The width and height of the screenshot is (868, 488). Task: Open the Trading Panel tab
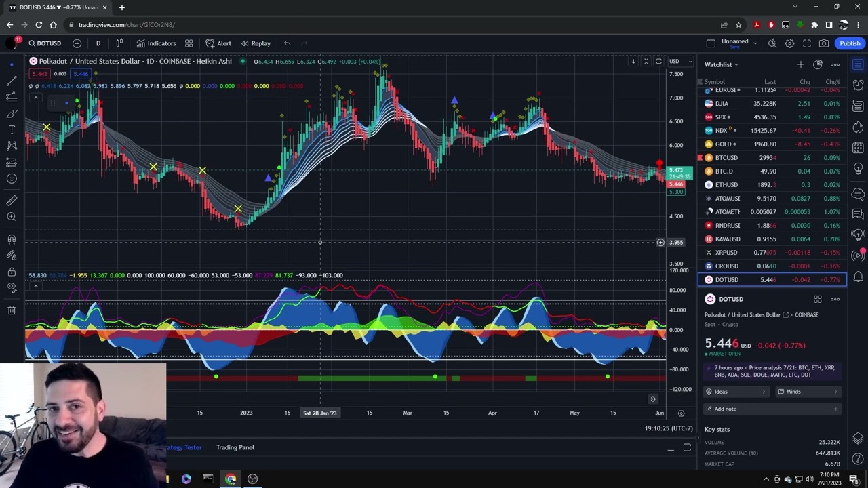pos(235,447)
